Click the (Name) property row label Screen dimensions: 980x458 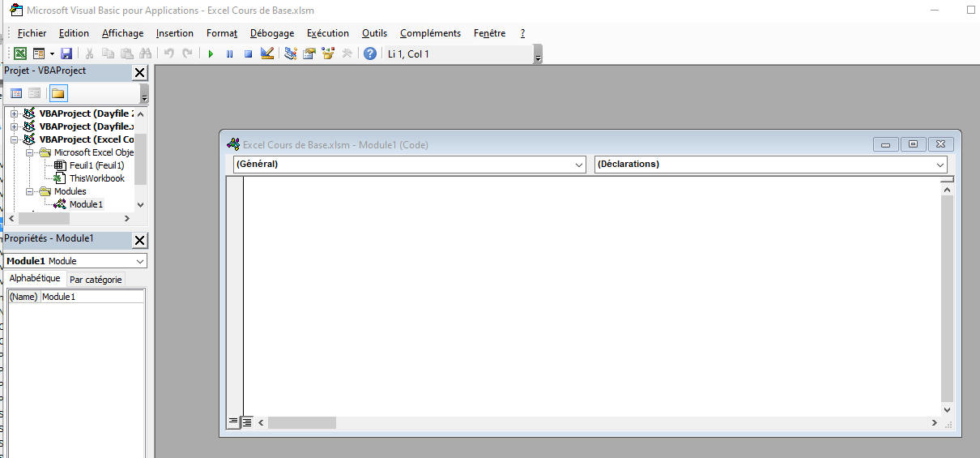pyautogui.click(x=23, y=297)
